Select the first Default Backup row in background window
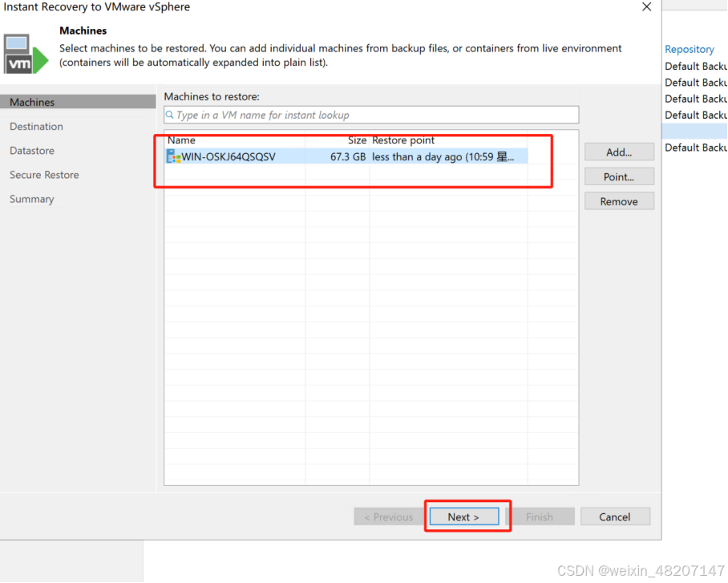728x583 pixels. 695,66
